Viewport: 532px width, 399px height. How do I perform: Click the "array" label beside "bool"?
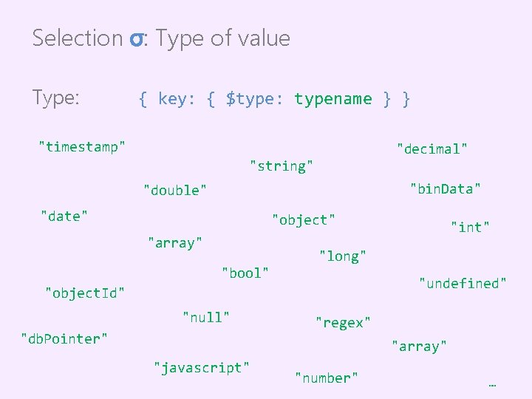(x=175, y=242)
